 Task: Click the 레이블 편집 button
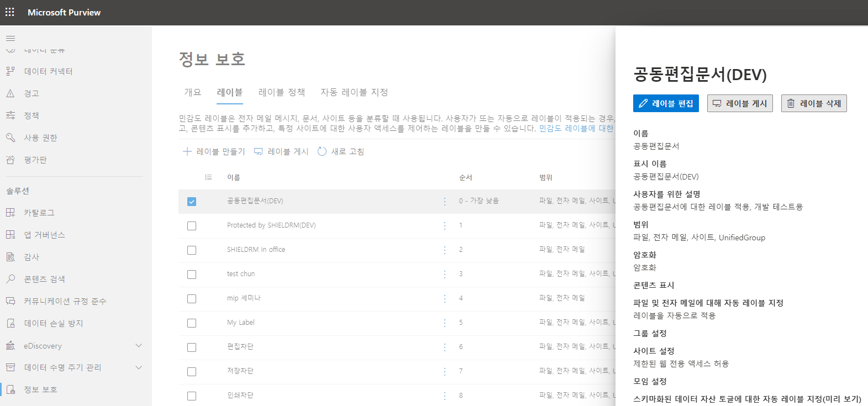pyautogui.click(x=666, y=103)
